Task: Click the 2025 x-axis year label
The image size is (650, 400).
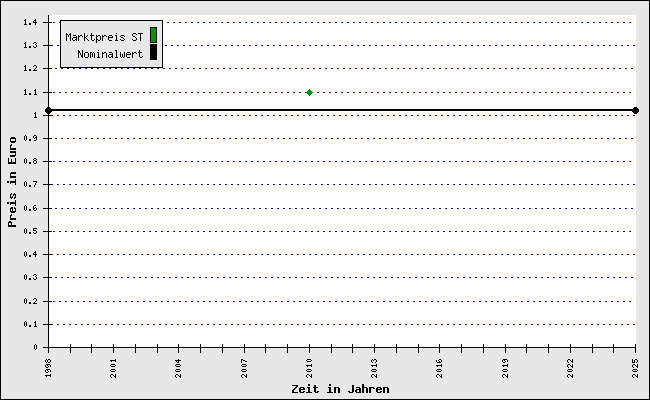Action: [636, 368]
